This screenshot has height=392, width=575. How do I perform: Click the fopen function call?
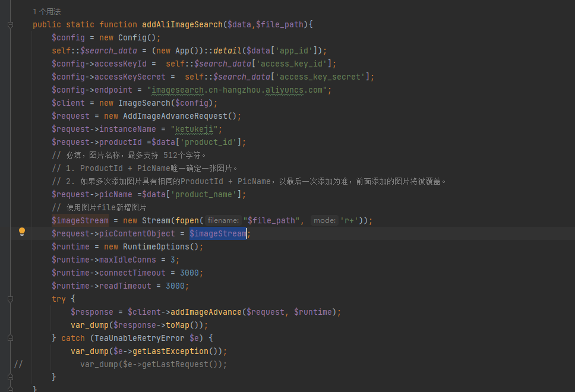click(x=187, y=220)
